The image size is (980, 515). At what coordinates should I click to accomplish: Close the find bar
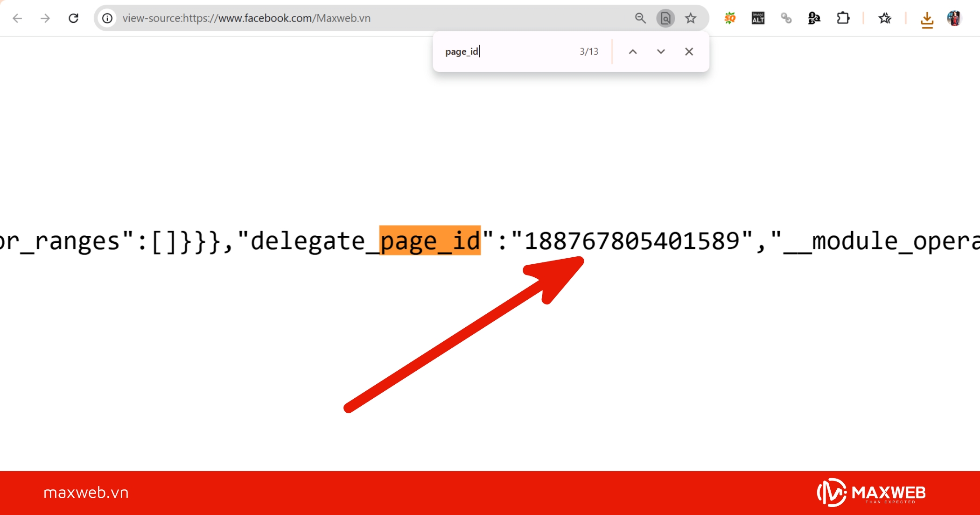[x=689, y=51]
